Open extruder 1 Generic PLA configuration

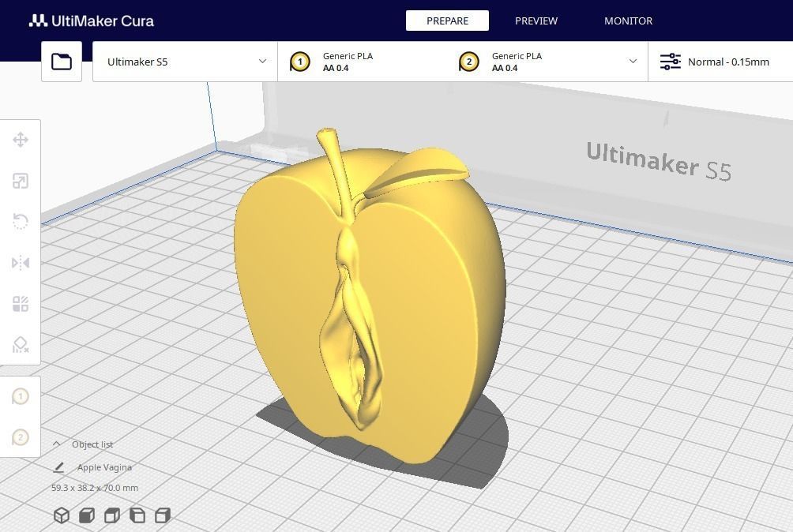[x=362, y=62]
